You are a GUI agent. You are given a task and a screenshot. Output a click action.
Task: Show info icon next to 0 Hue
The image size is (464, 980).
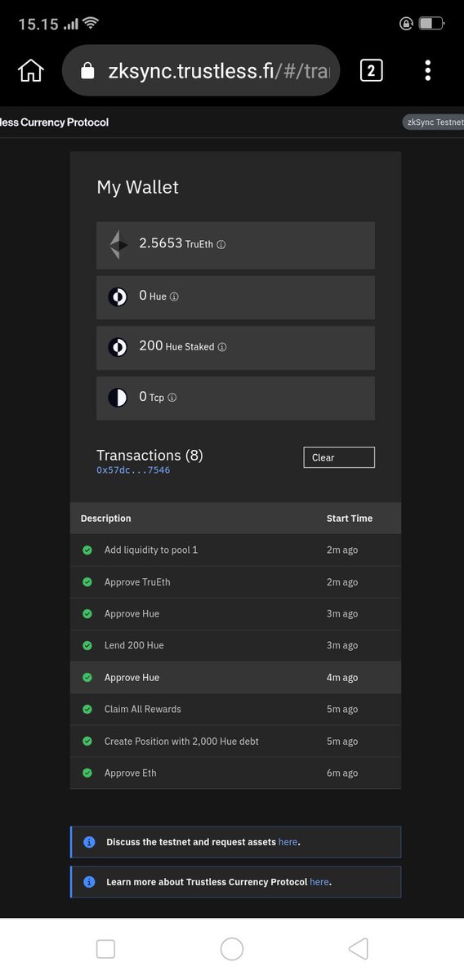(174, 297)
